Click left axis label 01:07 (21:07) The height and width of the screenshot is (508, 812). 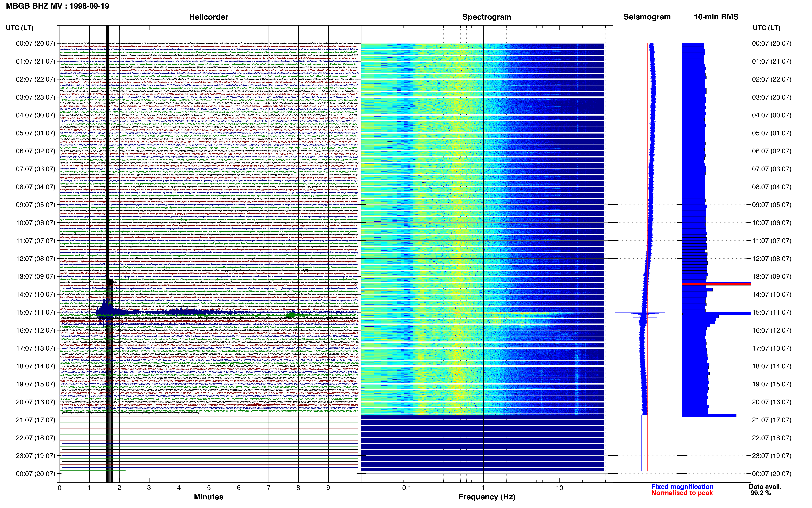pyautogui.click(x=36, y=61)
